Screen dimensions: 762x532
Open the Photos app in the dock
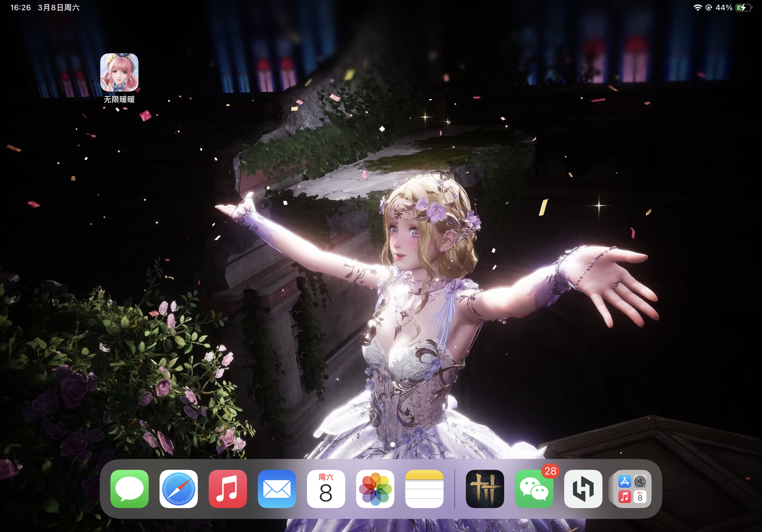375,489
